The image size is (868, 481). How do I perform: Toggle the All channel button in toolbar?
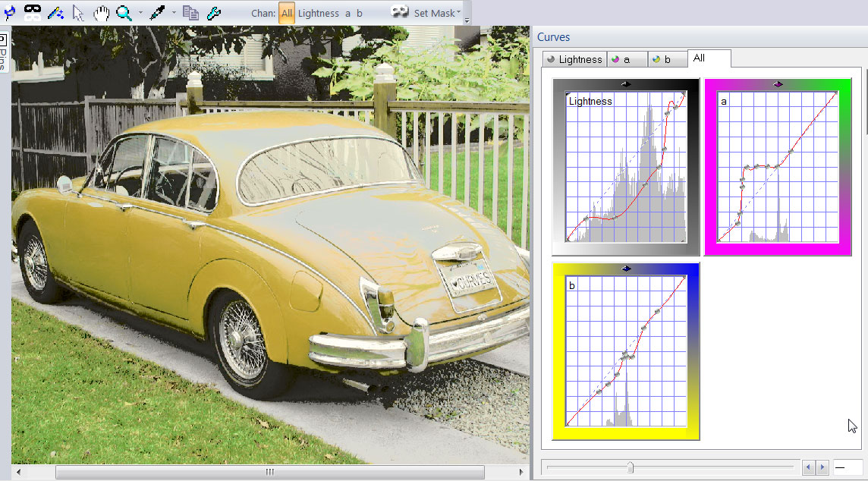pos(286,14)
